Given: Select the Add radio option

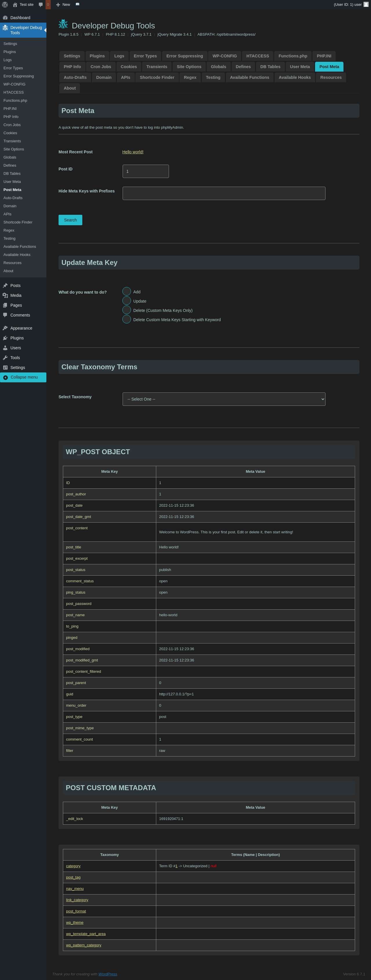Looking at the screenshot, I should (x=127, y=291).
